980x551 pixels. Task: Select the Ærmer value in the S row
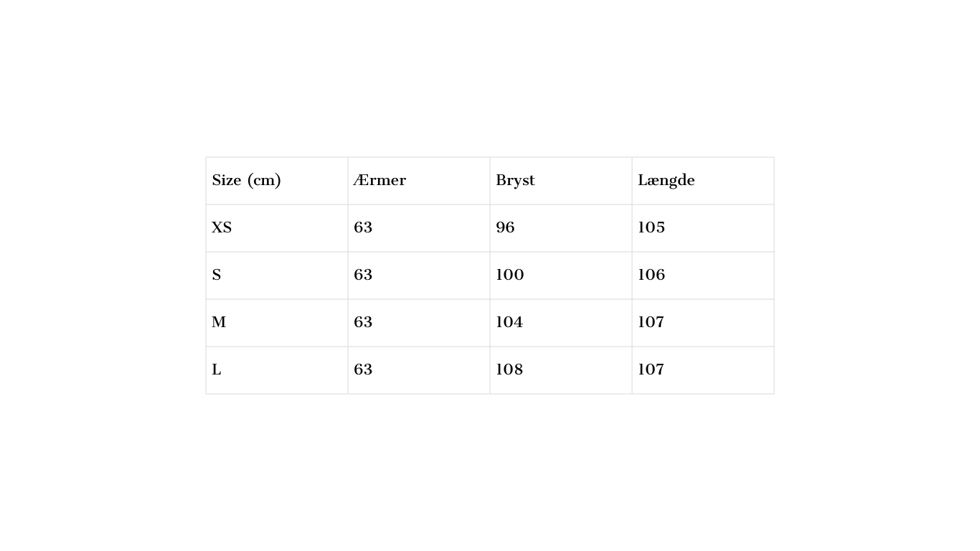(363, 275)
